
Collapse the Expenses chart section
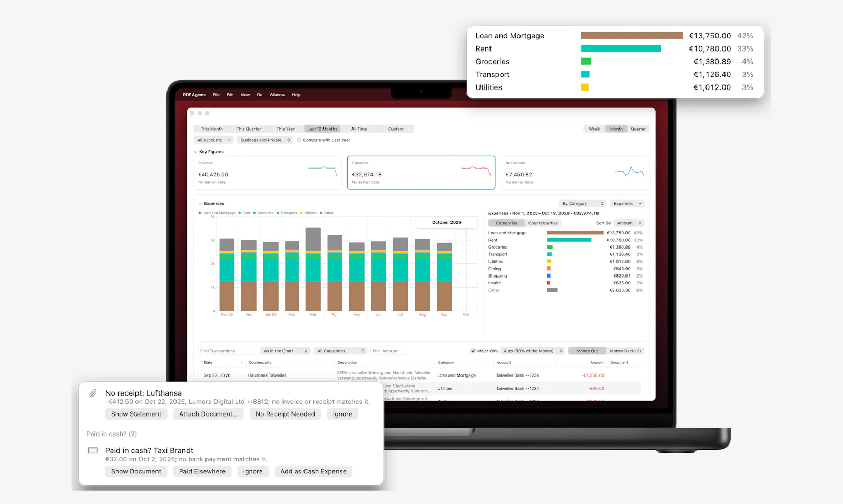pyautogui.click(x=200, y=204)
